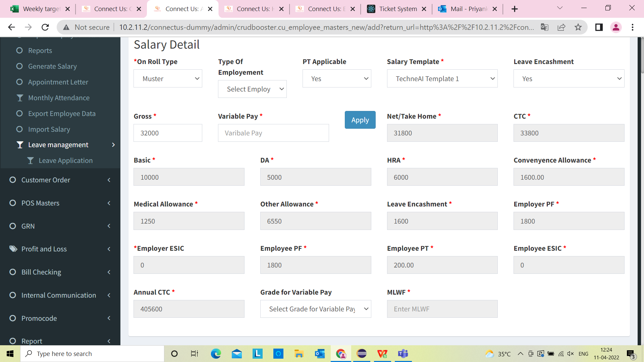Click the browser address bar URL
This screenshot has width=644, height=362.
[x=327, y=27]
